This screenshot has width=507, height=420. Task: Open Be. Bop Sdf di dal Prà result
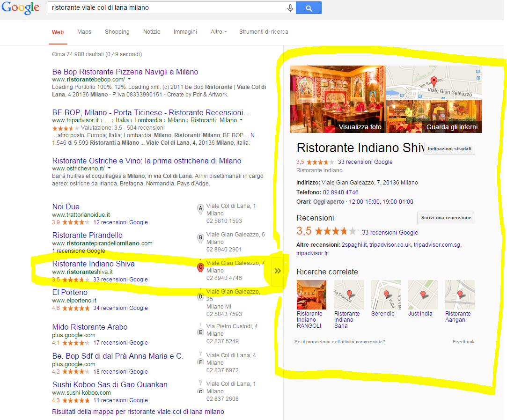click(x=118, y=356)
